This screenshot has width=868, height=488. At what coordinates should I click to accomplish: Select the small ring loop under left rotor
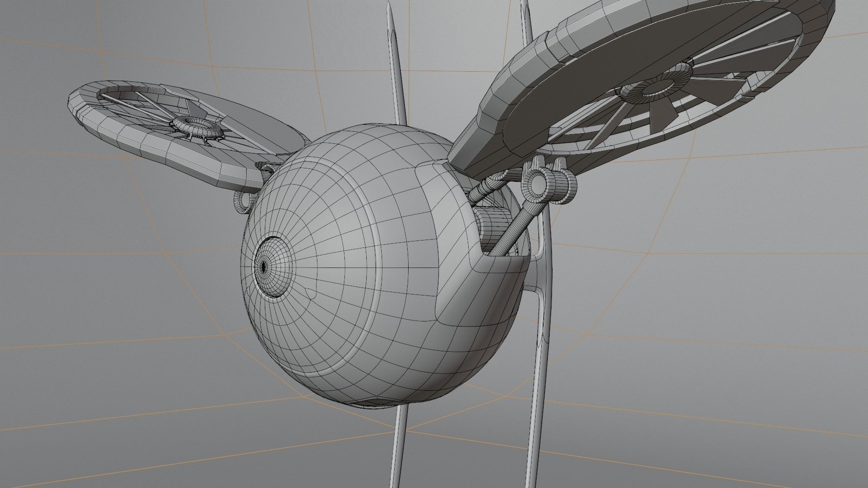244,201
